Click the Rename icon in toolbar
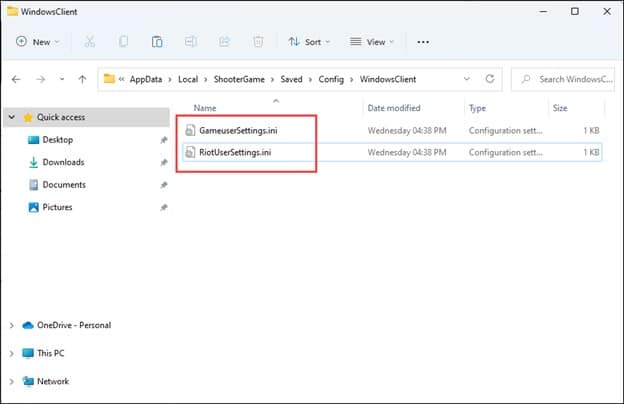This screenshot has height=404, width=624. pyautogui.click(x=190, y=42)
